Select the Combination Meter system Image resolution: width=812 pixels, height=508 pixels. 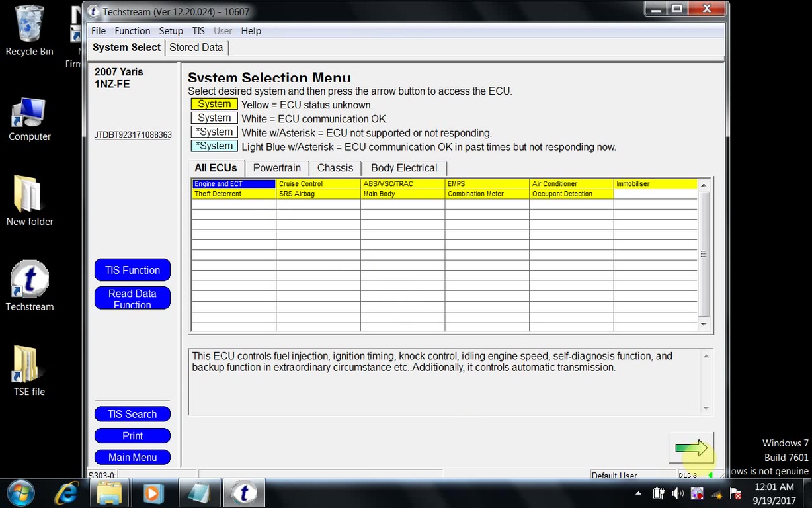click(x=487, y=194)
